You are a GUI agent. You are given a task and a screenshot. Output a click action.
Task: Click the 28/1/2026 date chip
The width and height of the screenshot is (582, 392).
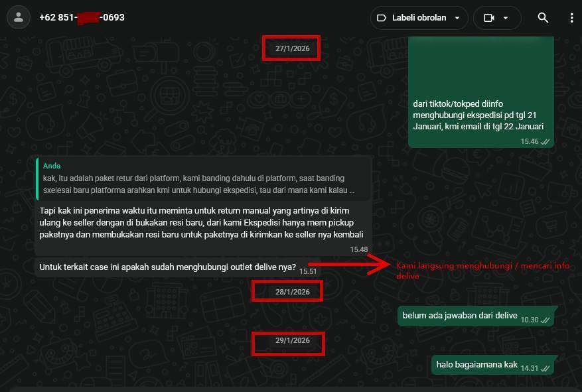coord(292,292)
